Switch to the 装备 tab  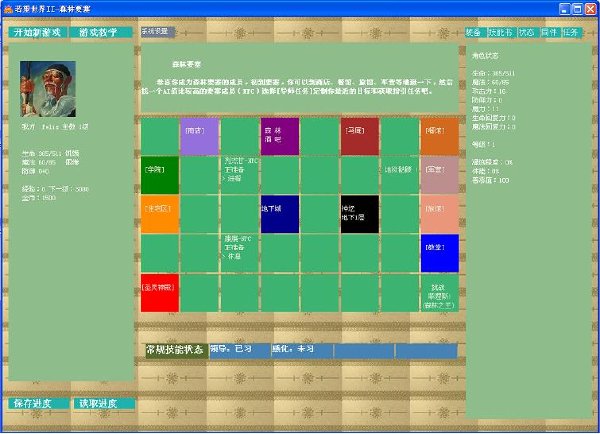coord(475,33)
